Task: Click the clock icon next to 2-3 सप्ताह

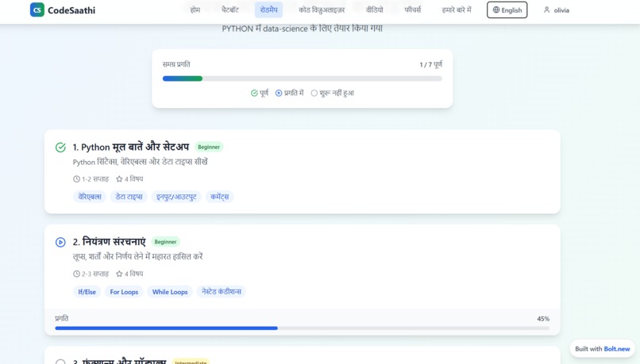Action: (76, 274)
